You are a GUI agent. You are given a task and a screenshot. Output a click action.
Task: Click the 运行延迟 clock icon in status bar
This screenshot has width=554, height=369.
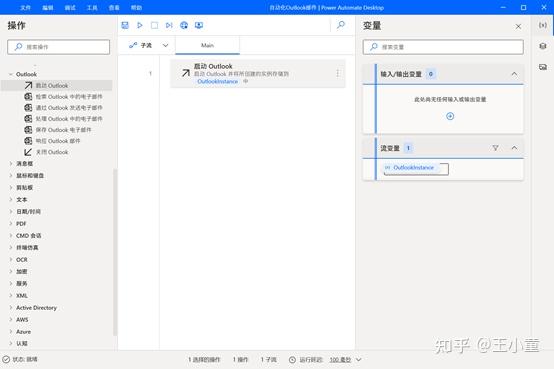(x=292, y=360)
